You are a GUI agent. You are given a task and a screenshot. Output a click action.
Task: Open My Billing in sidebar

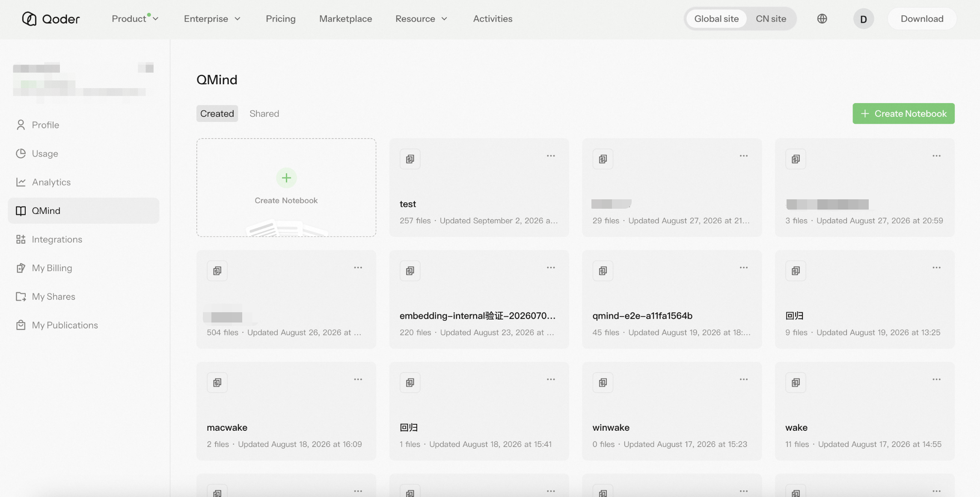(x=83, y=268)
